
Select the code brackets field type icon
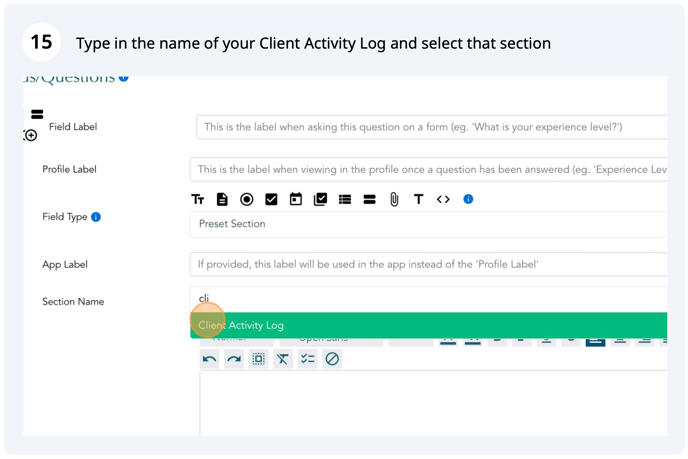click(443, 199)
